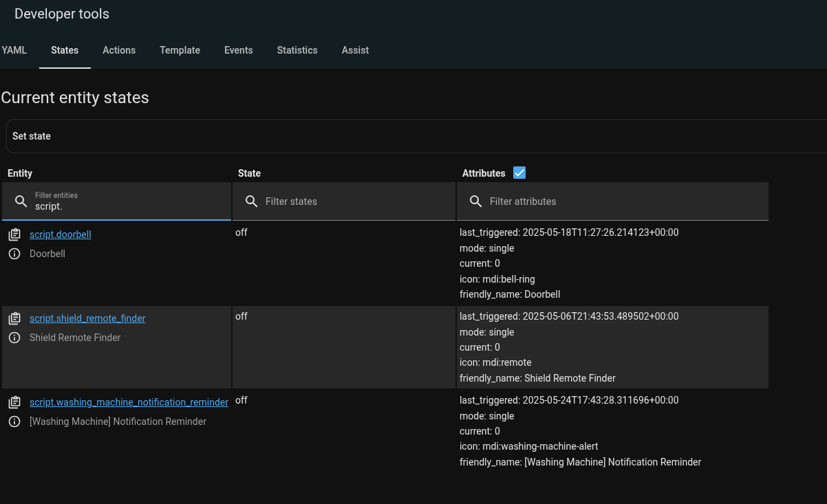Click the friendly_name: Doorbell attribute

coord(510,294)
